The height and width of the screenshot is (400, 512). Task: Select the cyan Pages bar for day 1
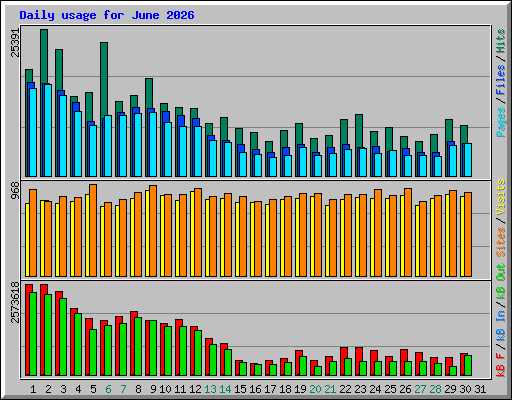[33, 132]
